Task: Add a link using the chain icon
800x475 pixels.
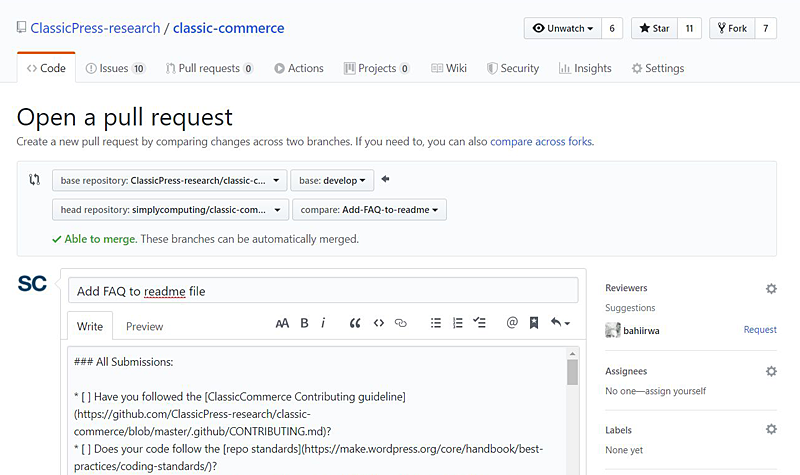Action: tap(401, 323)
